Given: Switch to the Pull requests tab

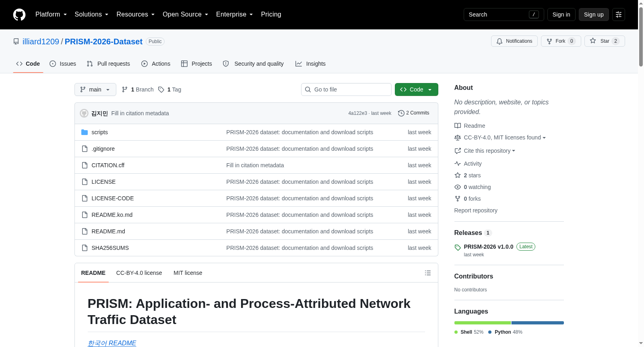Looking at the screenshot, I should pos(108,64).
